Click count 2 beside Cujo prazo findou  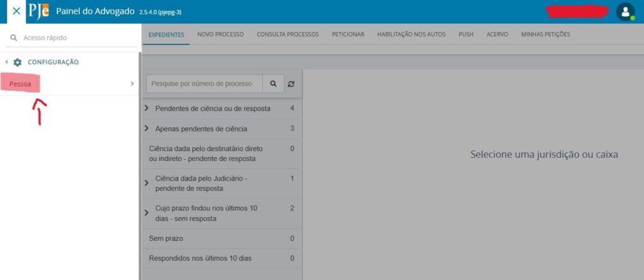coord(292,208)
